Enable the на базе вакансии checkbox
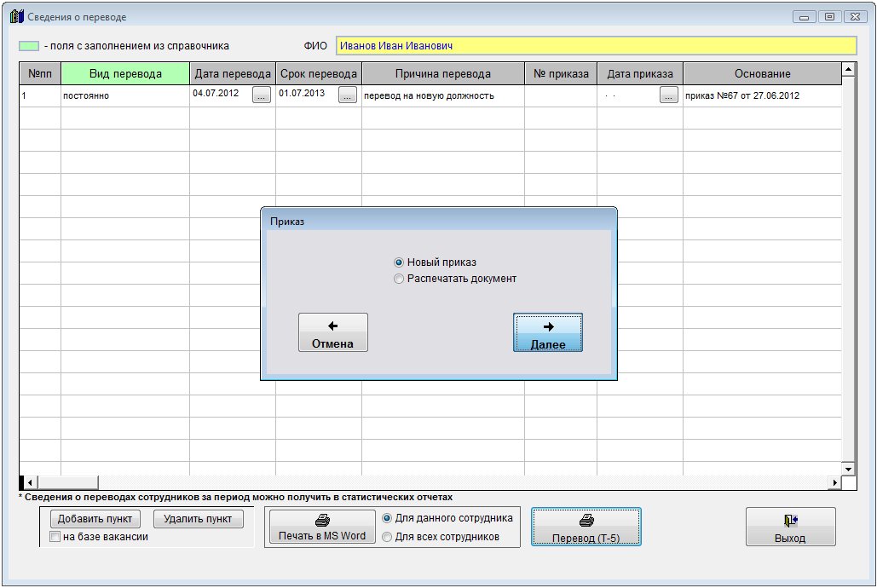The image size is (877, 588). pos(55,537)
